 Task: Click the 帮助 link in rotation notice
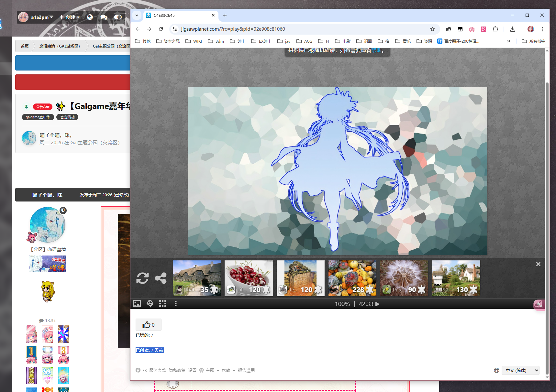coord(376,50)
